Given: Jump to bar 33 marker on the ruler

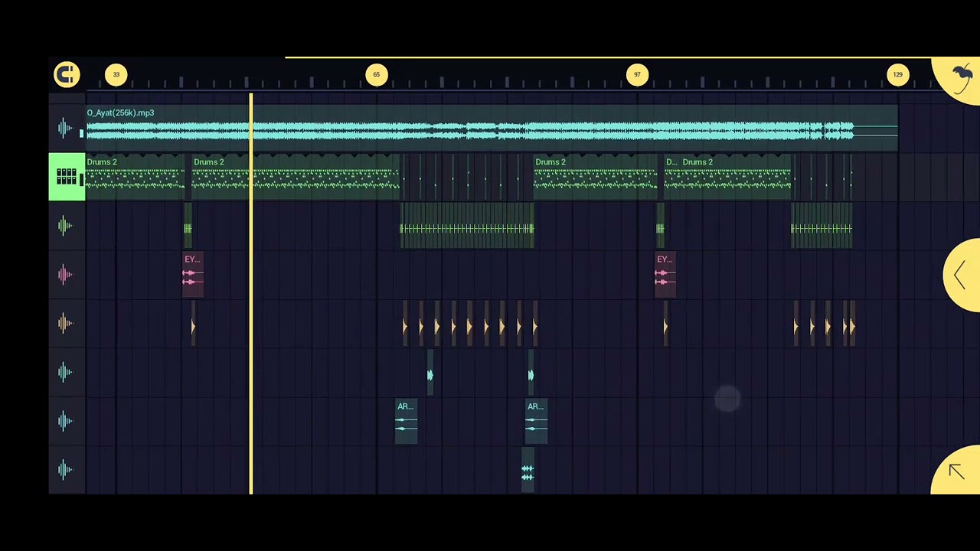Looking at the screenshot, I should point(116,74).
